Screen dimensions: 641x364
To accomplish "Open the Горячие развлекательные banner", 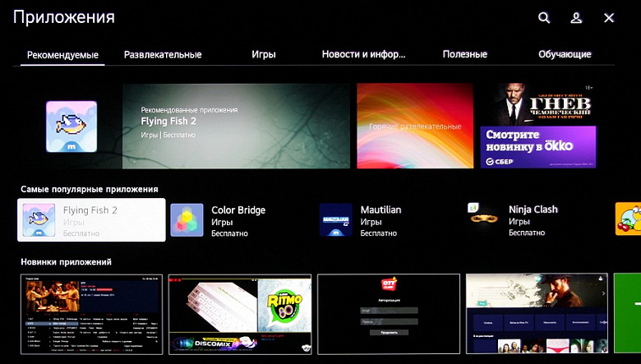I will 415,126.
